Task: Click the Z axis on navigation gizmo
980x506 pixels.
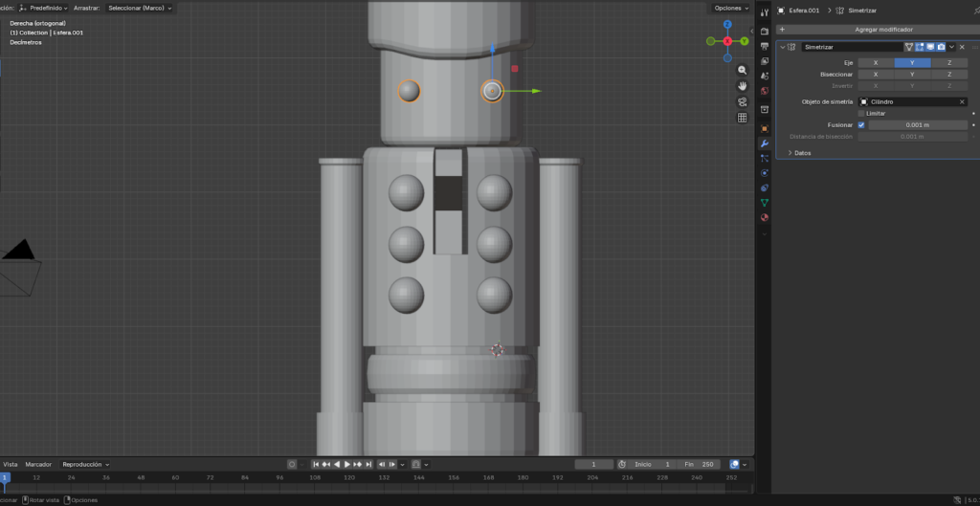Action: tap(728, 26)
